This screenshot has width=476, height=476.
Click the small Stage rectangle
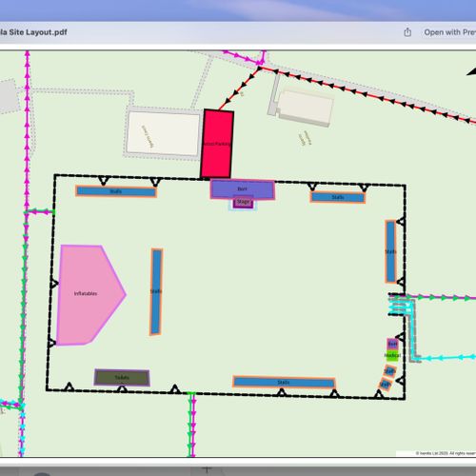243,203
